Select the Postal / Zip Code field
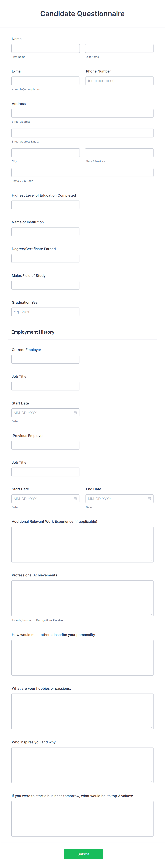Viewport: 165px width, 868px height. [82, 172]
